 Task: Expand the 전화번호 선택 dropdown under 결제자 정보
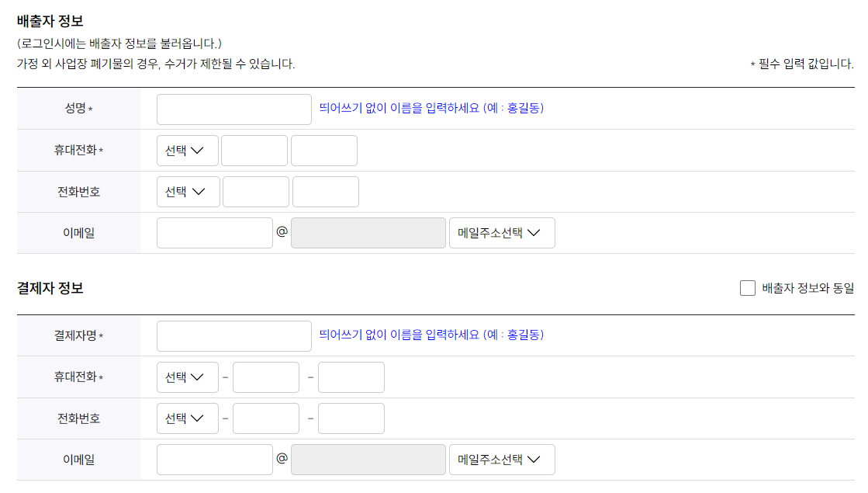187,418
